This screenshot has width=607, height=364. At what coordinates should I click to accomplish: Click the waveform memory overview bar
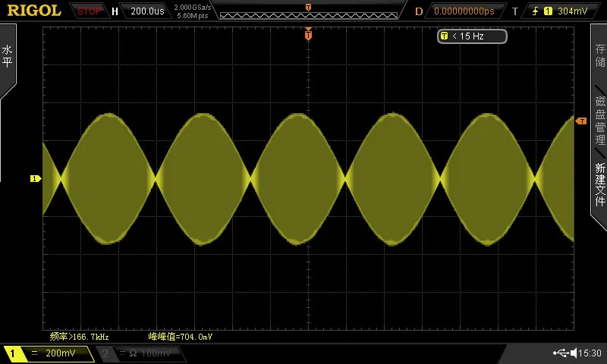point(309,15)
